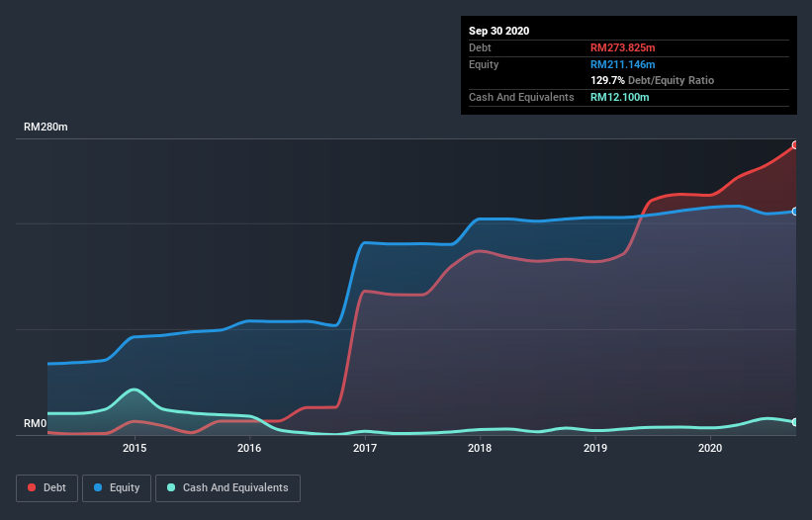The width and height of the screenshot is (812, 520).
Task: Click the Sep 30 2020 tooltip date
Action: tap(498, 31)
